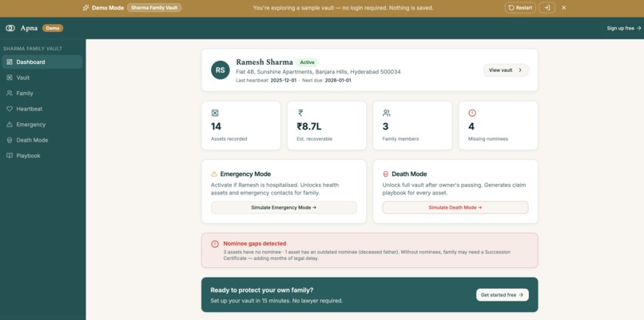This screenshot has width=644, height=320.
Task: Click the ₹8.7L value
Action: 309,126
